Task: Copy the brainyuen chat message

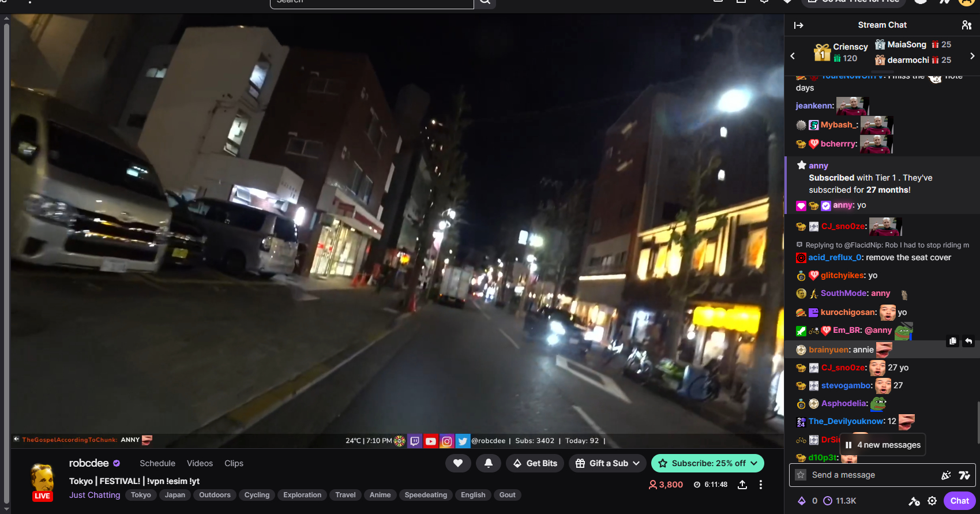Action: tap(953, 341)
